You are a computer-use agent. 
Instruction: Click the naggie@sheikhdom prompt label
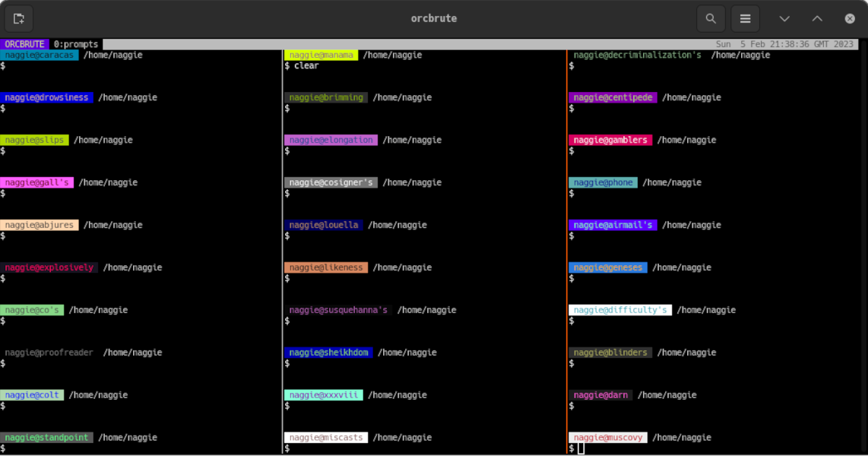coord(328,353)
